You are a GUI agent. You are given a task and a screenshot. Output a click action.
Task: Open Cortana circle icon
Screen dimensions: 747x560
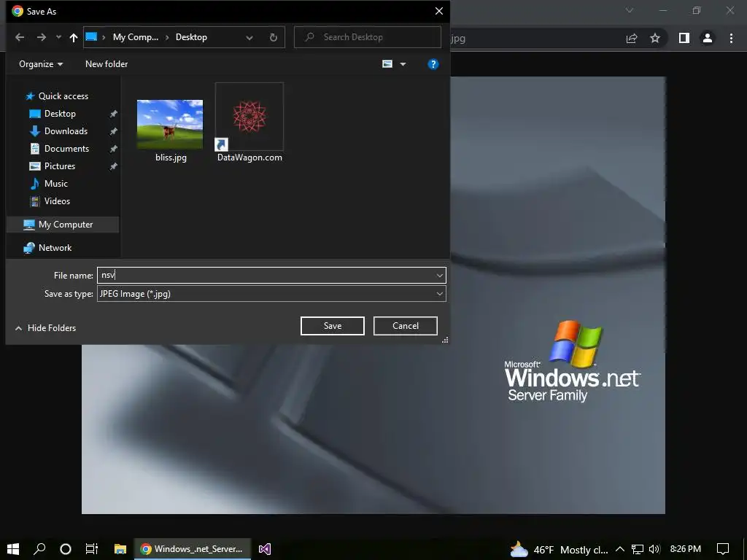(x=66, y=548)
